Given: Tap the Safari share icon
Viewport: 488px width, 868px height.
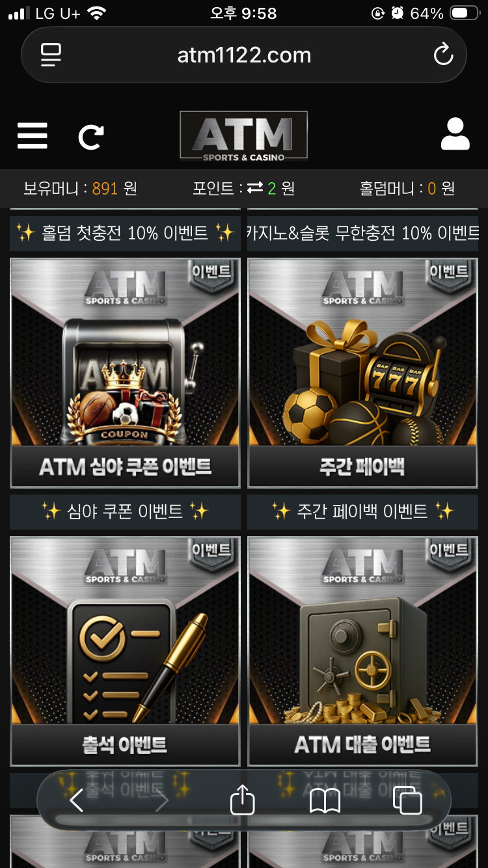Looking at the screenshot, I should tap(243, 799).
